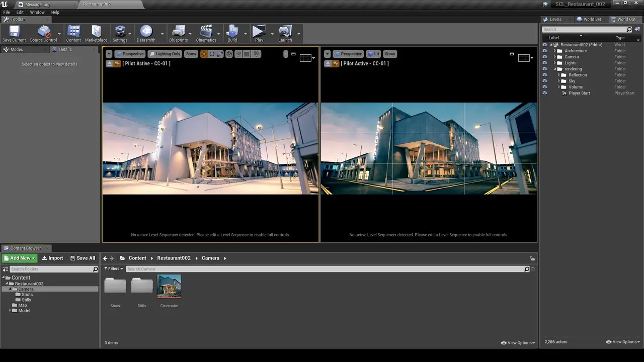Click the Datasmith toolbar icon
644x362 pixels.
[x=146, y=32]
